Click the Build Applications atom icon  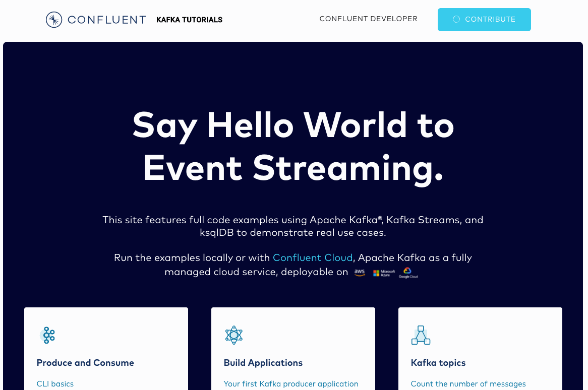(234, 335)
